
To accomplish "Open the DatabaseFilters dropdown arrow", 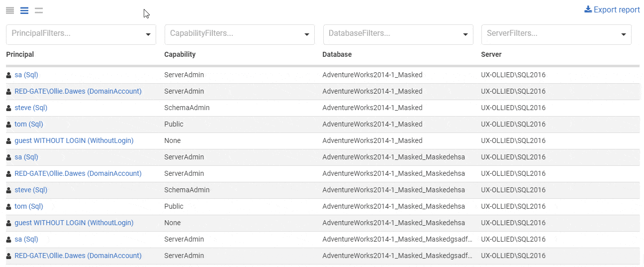I will (x=465, y=35).
